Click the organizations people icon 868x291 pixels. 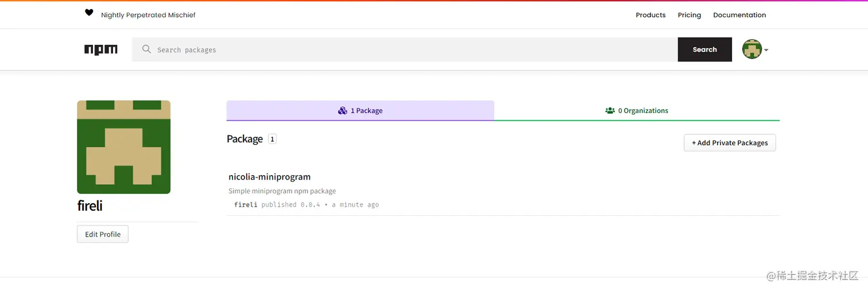pyautogui.click(x=610, y=111)
